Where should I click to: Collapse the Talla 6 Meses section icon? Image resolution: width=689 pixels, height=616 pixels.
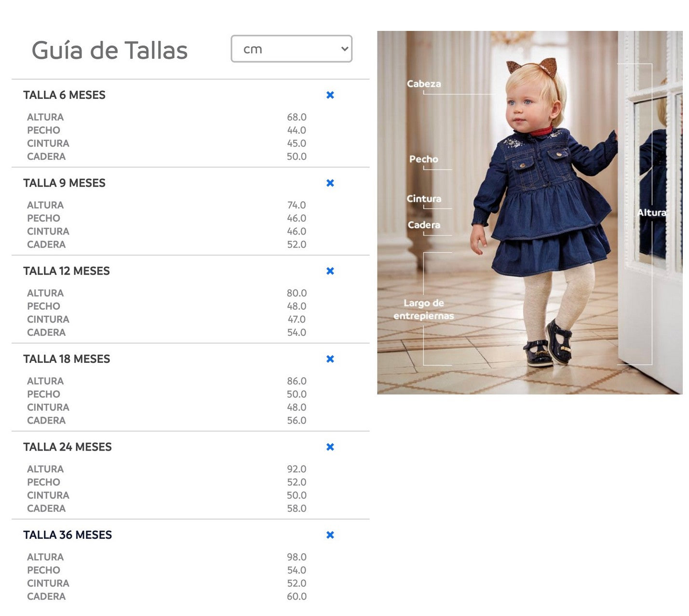(x=330, y=95)
